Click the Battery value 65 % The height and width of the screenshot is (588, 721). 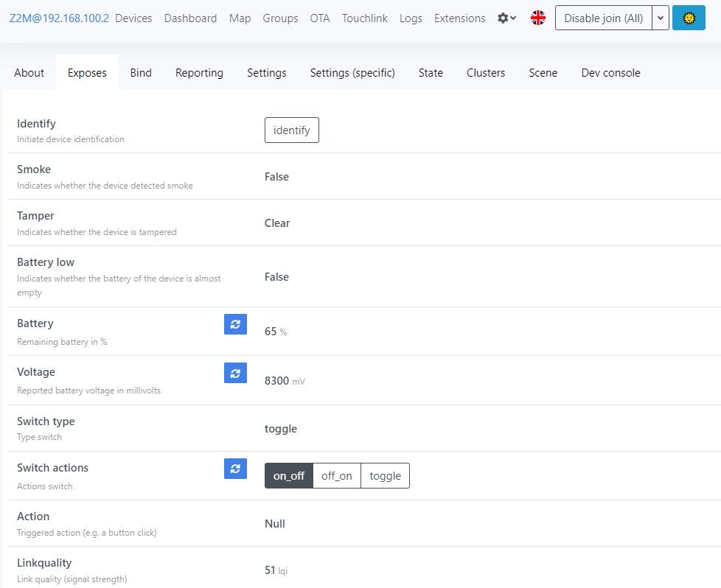coord(276,332)
